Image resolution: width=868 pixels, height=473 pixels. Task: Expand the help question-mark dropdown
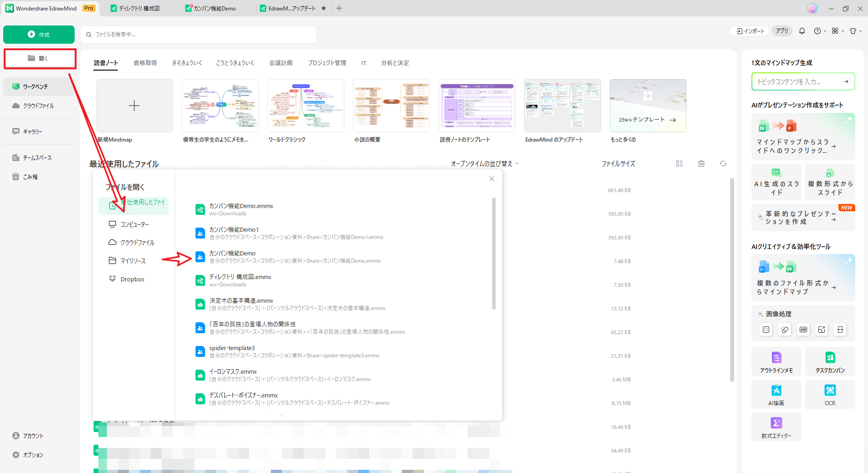[820, 31]
